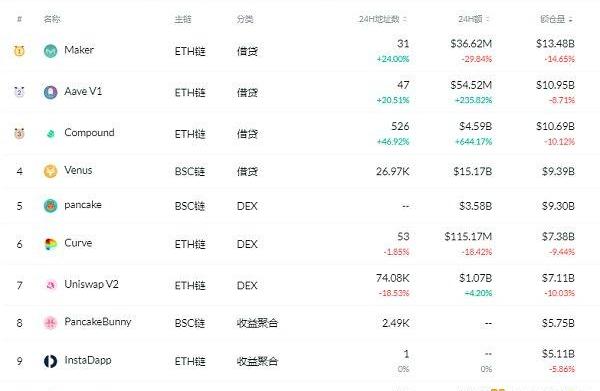Sort by 24H volume column header
The image size is (600, 391).
pyautogui.click(x=473, y=19)
